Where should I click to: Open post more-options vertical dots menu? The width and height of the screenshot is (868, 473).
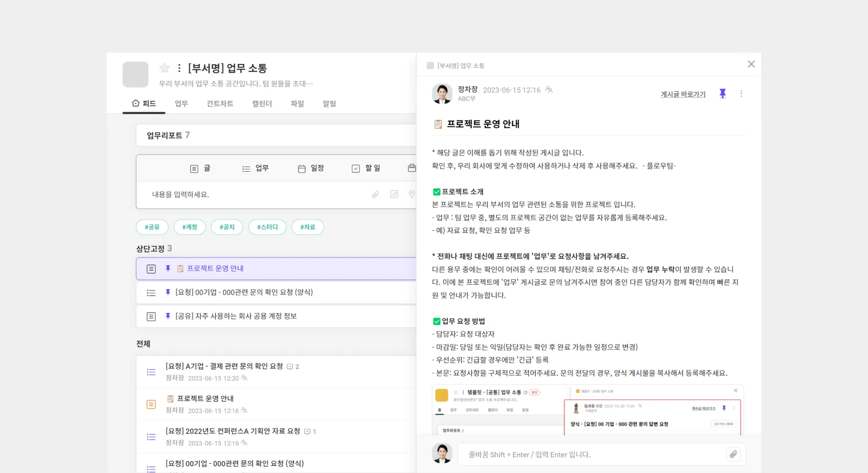click(741, 94)
